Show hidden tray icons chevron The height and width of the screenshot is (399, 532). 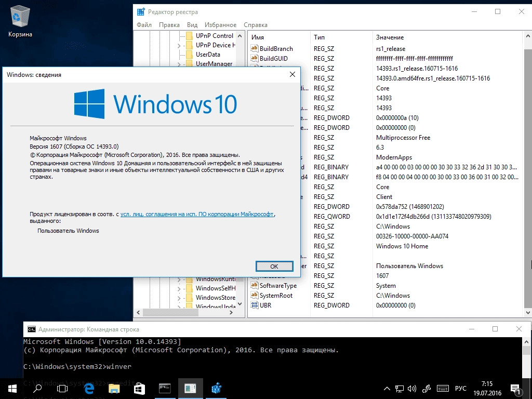click(x=387, y=389)
